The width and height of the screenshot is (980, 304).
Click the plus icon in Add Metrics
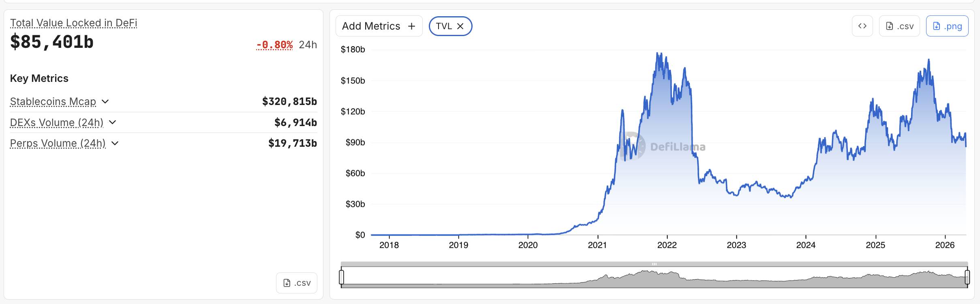[x=411, y=26]
